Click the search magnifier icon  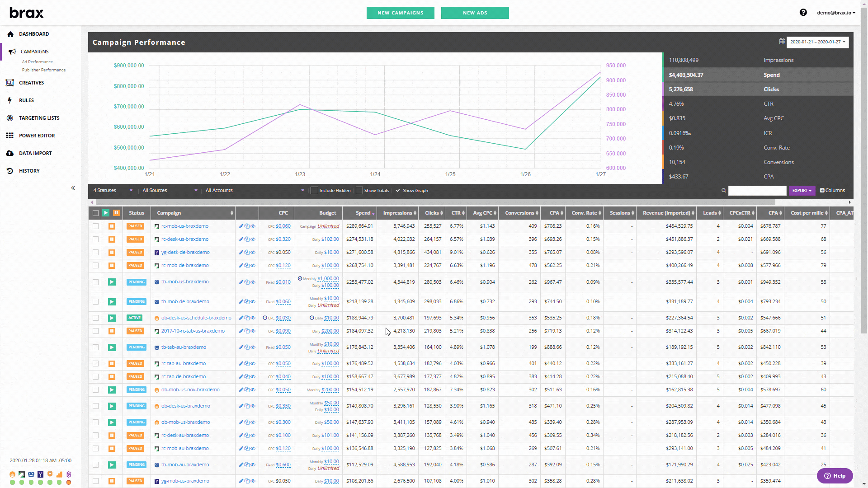(x=723, y=191)
